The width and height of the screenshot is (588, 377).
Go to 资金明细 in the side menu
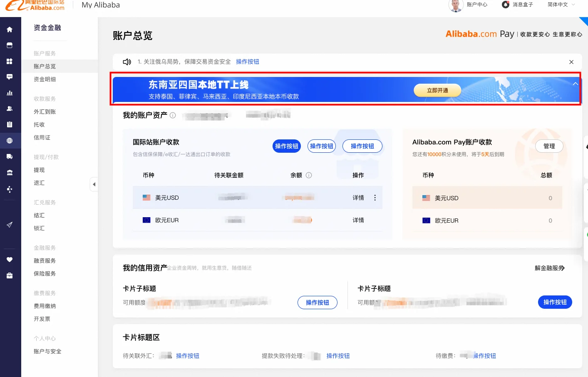coord(45,79)
